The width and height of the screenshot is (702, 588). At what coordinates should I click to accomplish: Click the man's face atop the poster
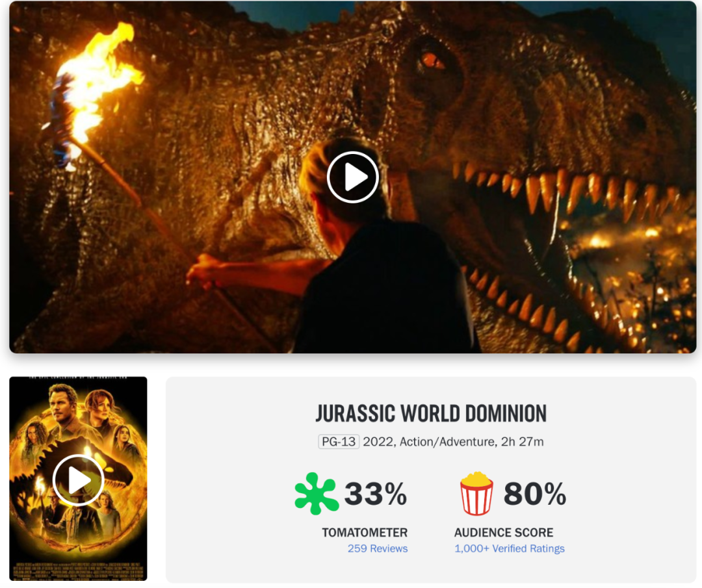[x=64, y=403]
